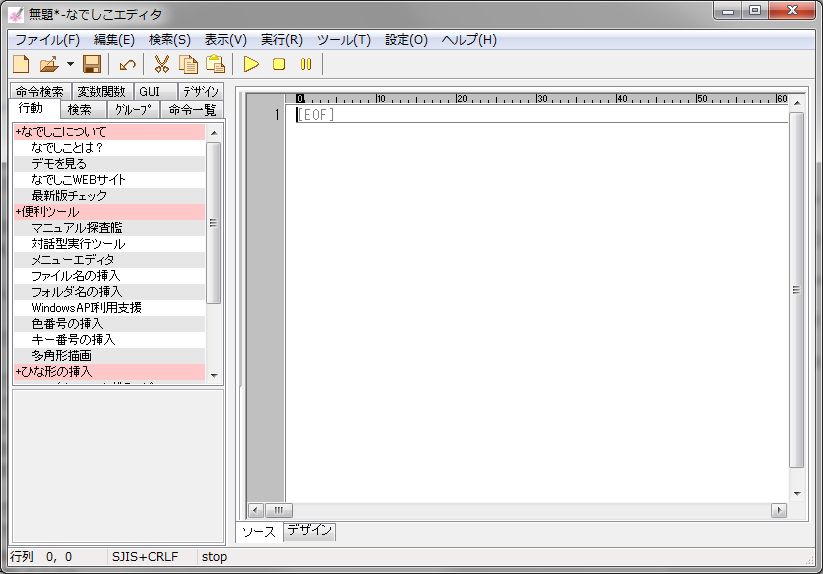
Task: Cut selection with scissors icon
Action: click(x=162, y=64)
